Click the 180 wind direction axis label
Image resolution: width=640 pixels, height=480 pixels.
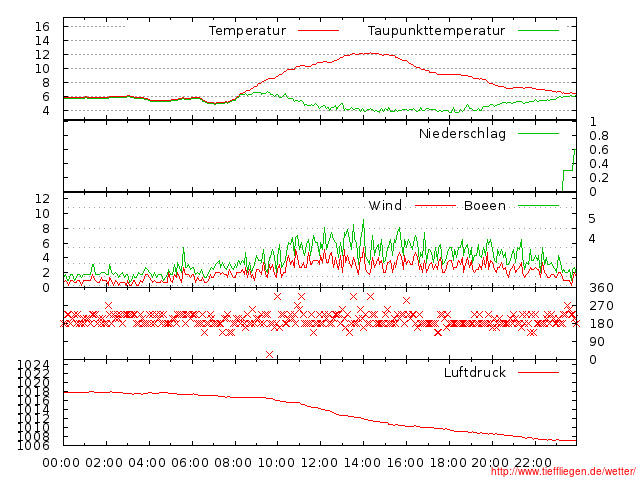(601, 324)
